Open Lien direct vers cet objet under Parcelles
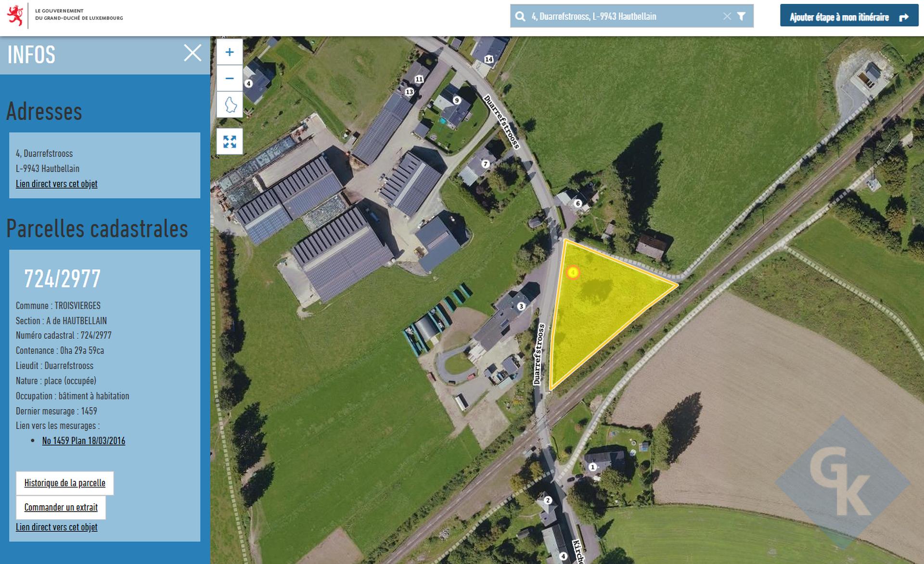Screen dimensions: 924x564 (56, 527)
